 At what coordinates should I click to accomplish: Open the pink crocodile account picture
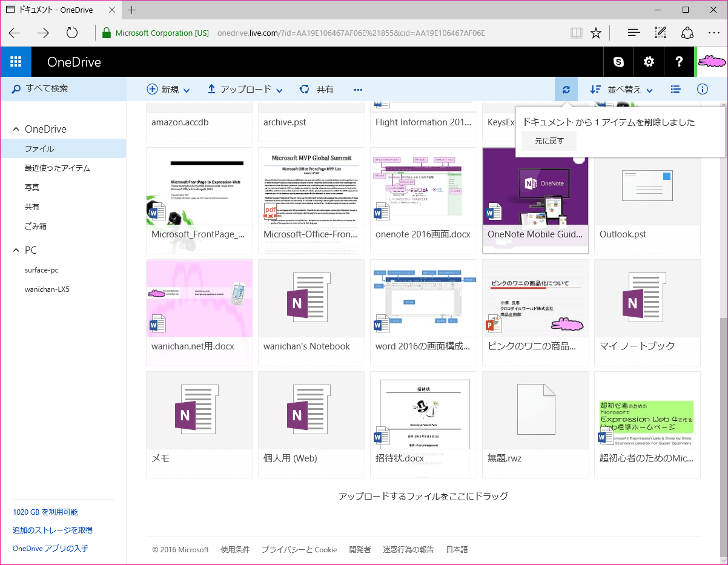tap(712, 62)
